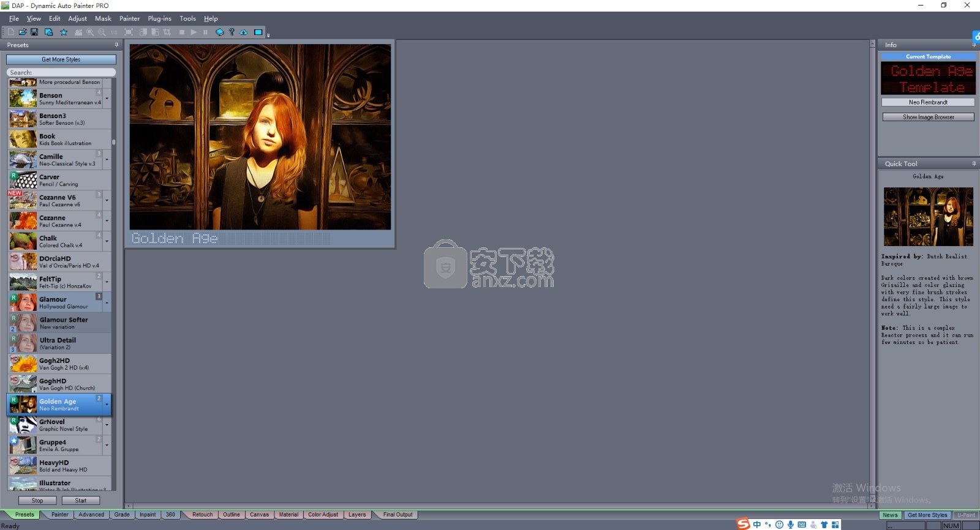The width and height of the screenshot is (980, 530).
Task: Click the Sogou IME logo icon
Action: pos(743,524)
